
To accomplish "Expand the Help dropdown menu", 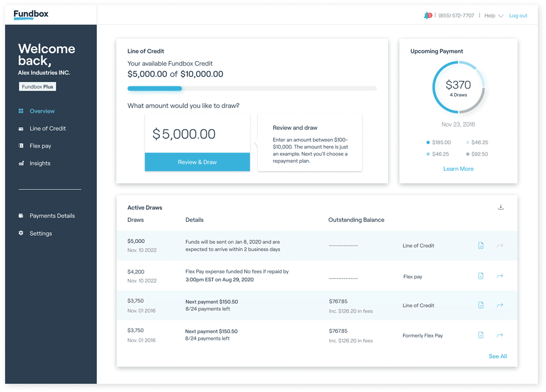I will [494, 16].
